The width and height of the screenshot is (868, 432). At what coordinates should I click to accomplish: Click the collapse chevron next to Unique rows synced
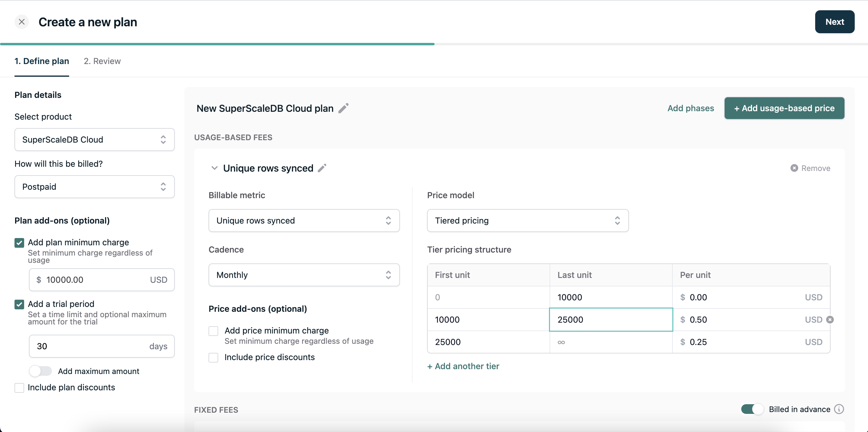(x=214, y=168)
